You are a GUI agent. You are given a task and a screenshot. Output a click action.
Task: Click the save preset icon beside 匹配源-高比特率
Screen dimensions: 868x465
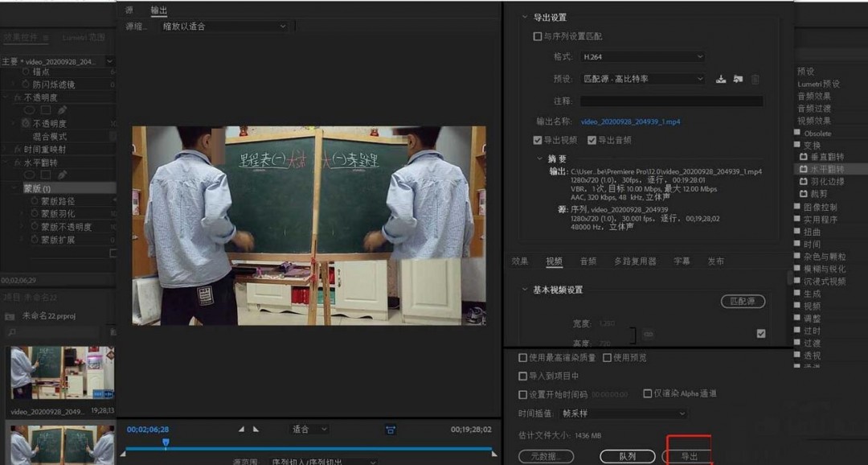coord(721,78)
